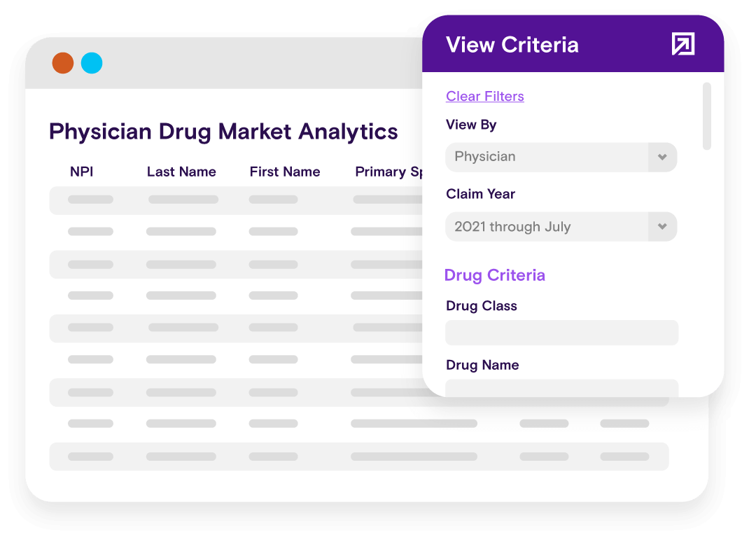Sort by the First Name column header
756x542 pixels.
click(x=284, y=172)
